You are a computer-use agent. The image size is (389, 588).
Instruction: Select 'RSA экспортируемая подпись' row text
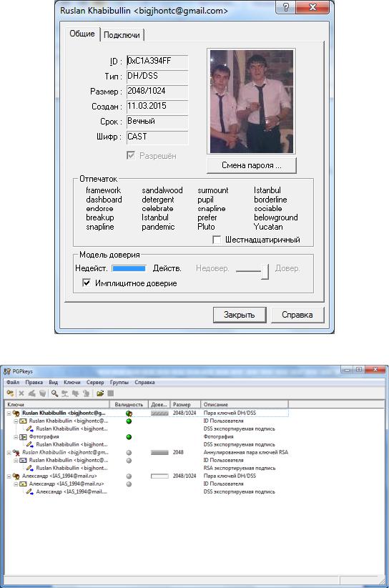coord(239,469)
